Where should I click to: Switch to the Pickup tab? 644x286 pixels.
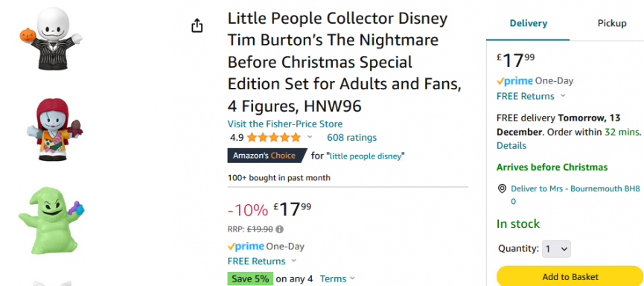pyautogui.click(x=611, y=23)
